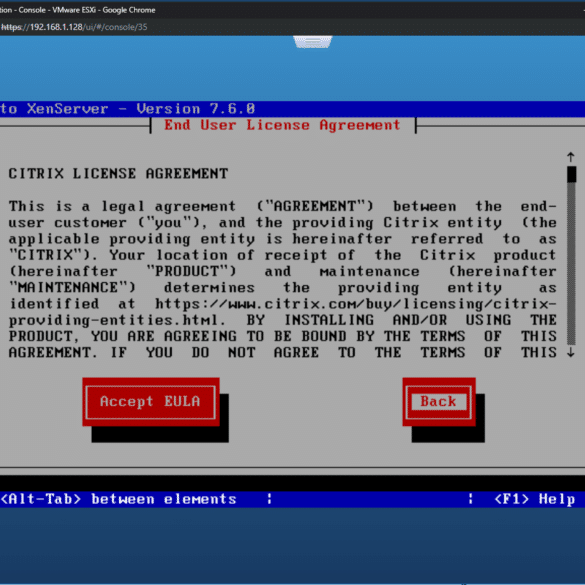Click the 'CITRIX LICENSE AGREEMENT' heading
Image resolution: width=585 pixels, height=585 pixels.
118,174
